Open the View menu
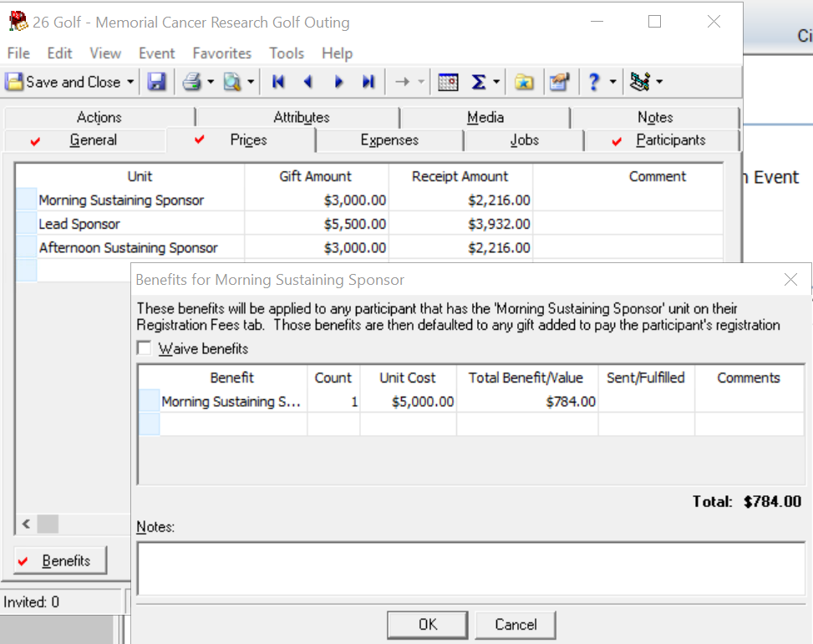The width and height of the screenshot is (813, 644). point(105,53)
